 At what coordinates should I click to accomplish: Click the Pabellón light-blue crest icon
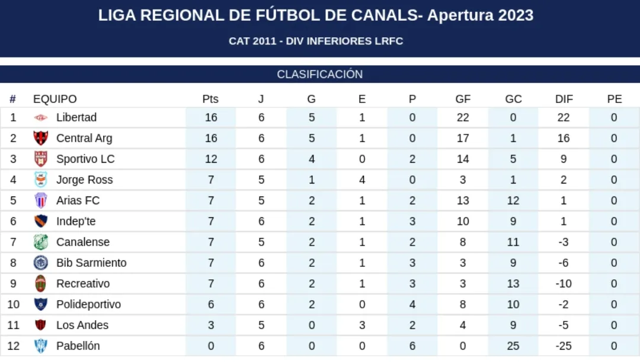40,346
